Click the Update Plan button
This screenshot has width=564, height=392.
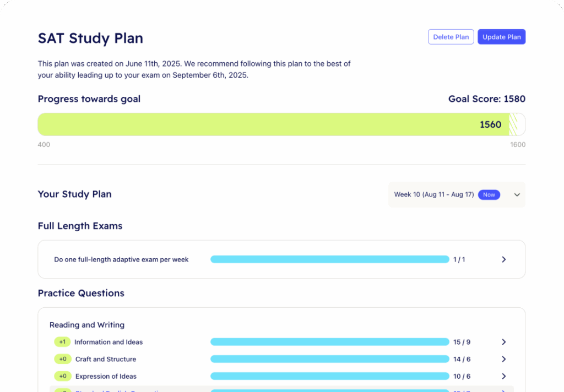coord(501,37)
